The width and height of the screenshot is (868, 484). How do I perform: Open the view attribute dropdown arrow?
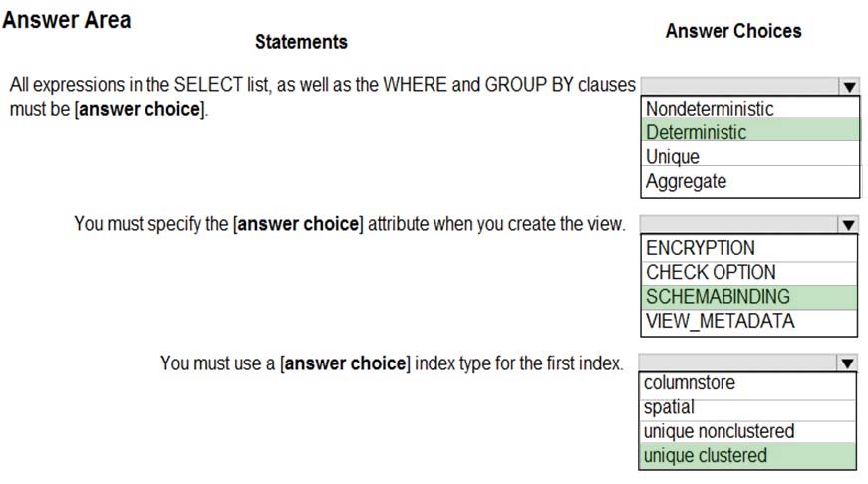(x=848, y=225)
